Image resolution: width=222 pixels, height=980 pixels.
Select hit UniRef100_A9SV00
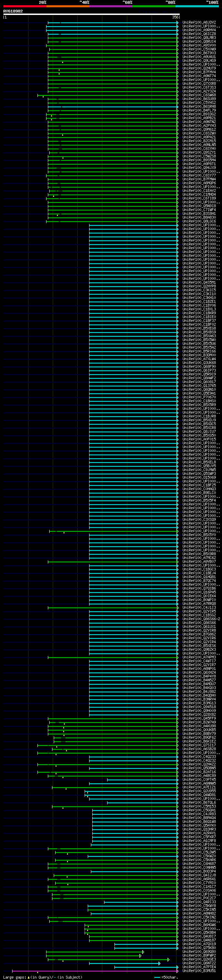pos(199,45)
